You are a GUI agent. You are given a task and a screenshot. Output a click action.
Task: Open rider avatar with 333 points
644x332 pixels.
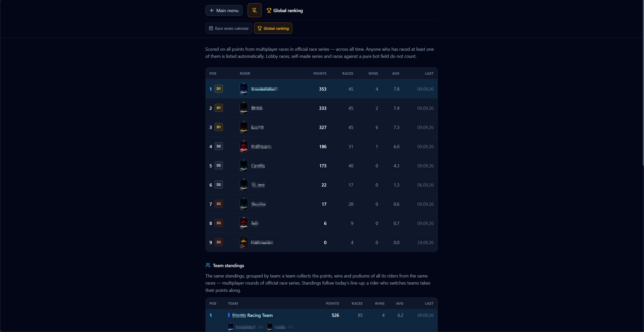(244, 108)
